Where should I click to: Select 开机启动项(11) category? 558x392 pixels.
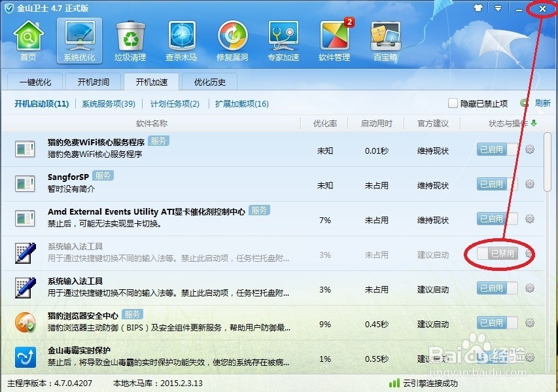pyautogui.click(x=42, y=103)
